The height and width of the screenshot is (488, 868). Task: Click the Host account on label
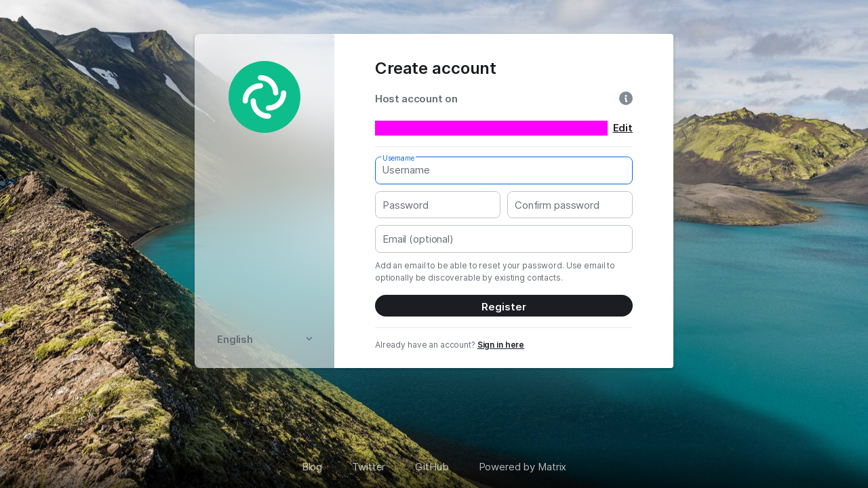[x=416, y=99]
